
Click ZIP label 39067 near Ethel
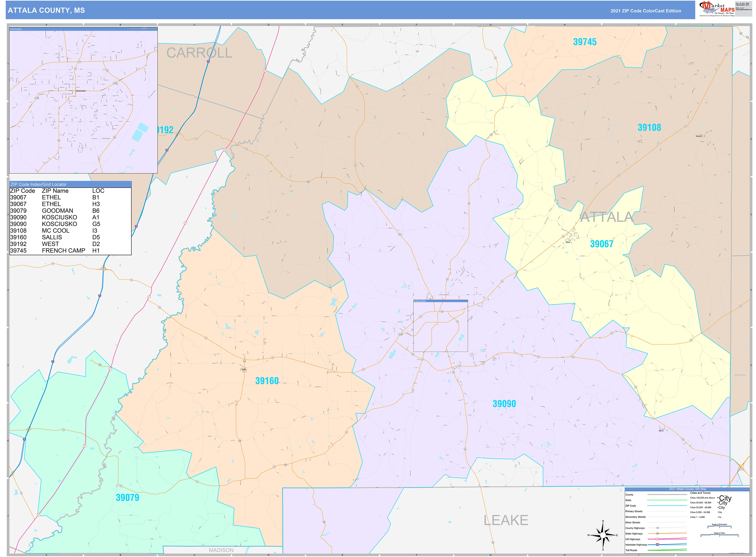602,244
